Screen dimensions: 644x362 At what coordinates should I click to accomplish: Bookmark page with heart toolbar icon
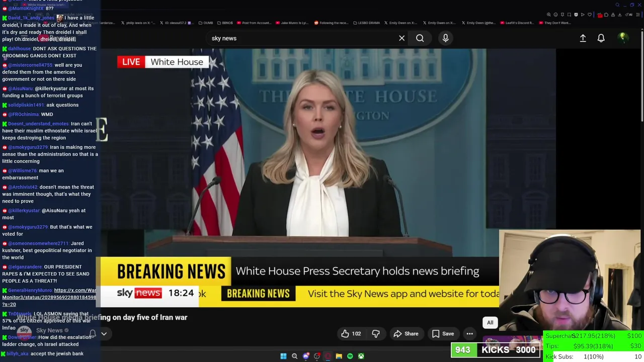coord(590,15)
